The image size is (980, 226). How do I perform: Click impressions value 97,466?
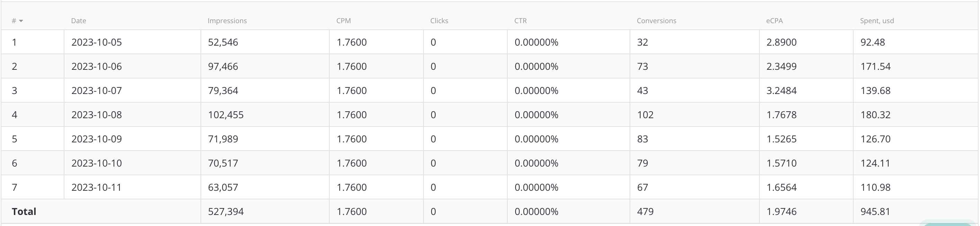click(x=223, y=66)
